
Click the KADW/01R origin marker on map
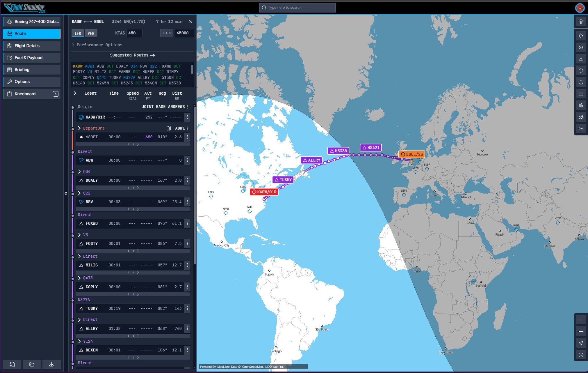click(x=264, y=192)
